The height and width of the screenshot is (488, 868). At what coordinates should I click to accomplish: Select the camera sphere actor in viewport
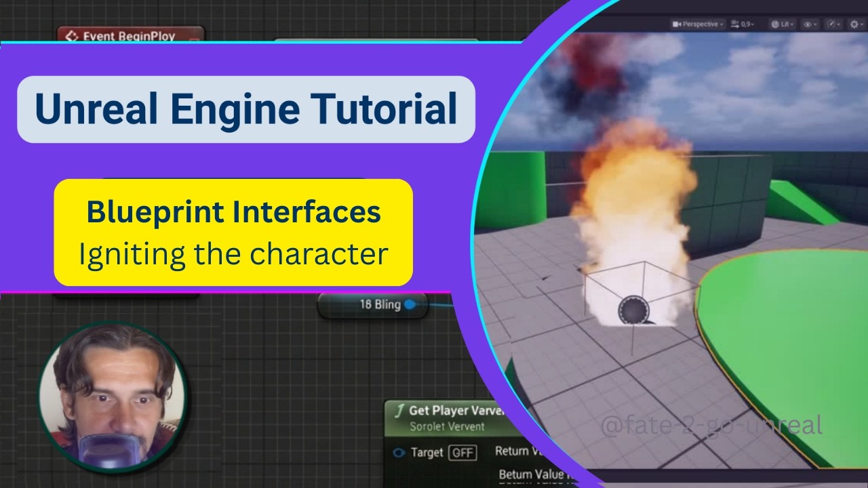[x=633, y=310]
